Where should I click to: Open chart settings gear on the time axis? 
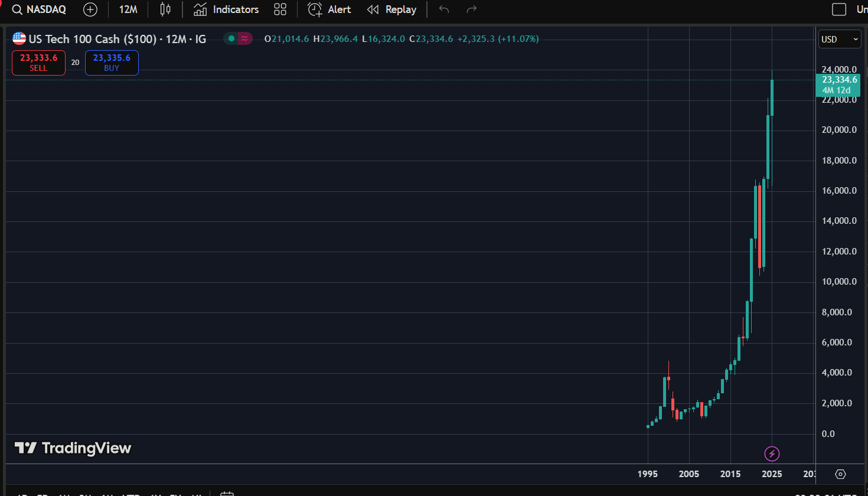[x=840, y=474]
